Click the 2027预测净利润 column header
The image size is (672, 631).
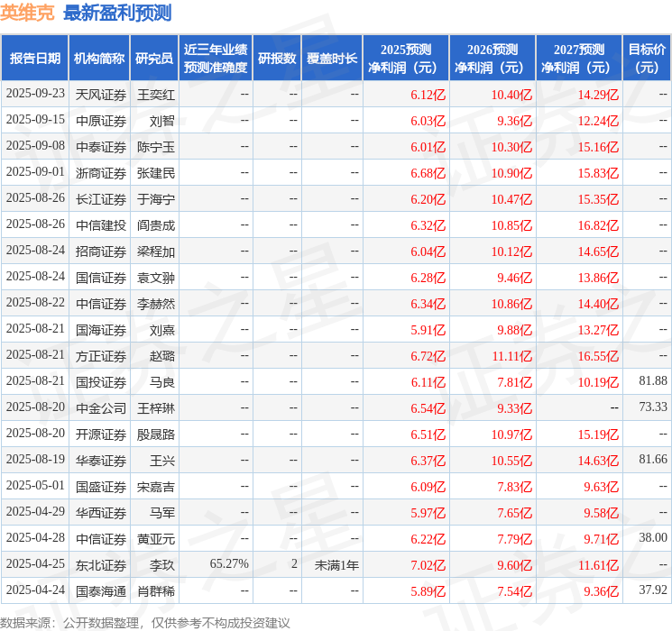click(579, 59)
